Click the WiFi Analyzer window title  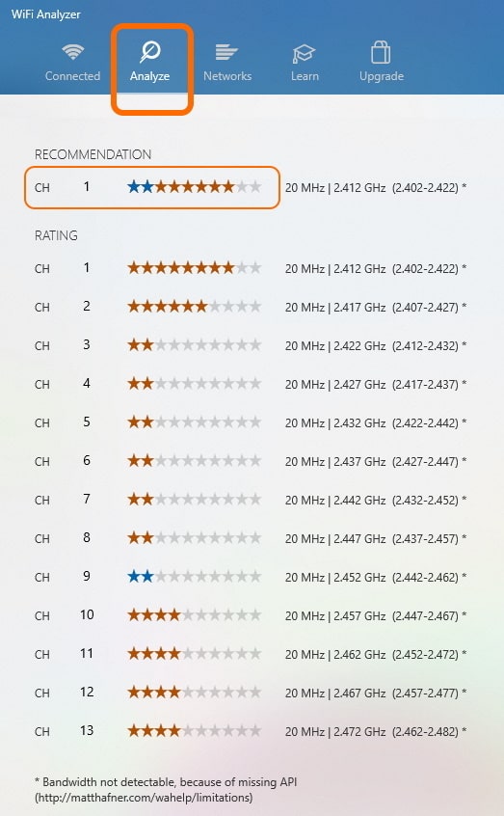tap(45, 14)
